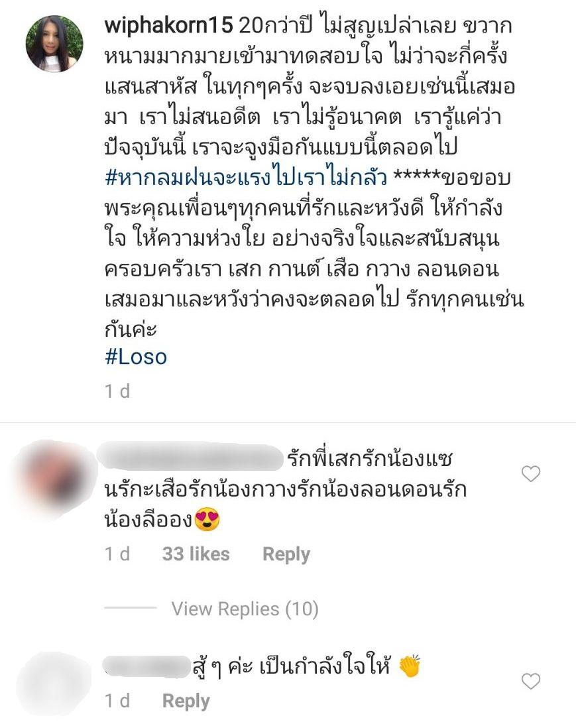The width and height of the screenshot is (576, 728).
Task: Like the comment with waving hand emoji
Action: (531, 681)
